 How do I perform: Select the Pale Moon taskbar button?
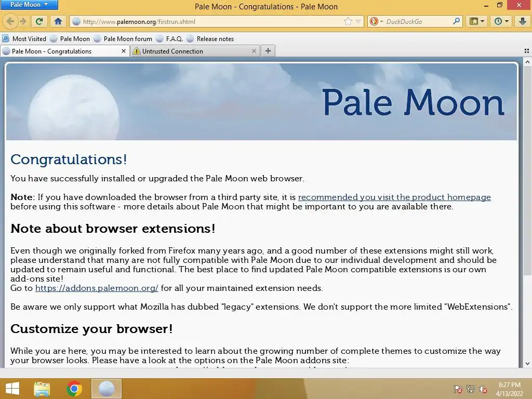pos(106,389)
